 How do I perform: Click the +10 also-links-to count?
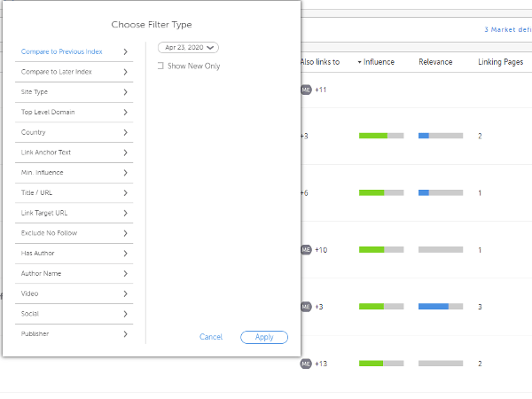tap(321, 250)
